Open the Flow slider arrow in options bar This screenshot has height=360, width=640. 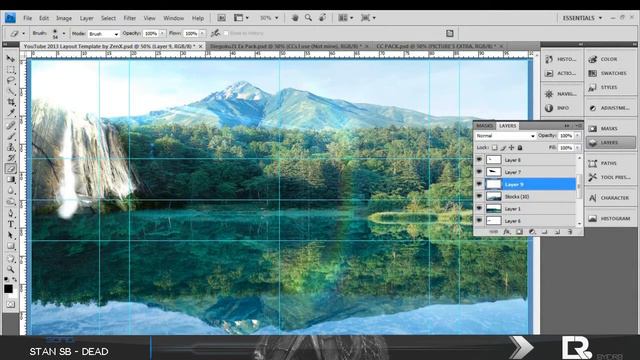202,33
